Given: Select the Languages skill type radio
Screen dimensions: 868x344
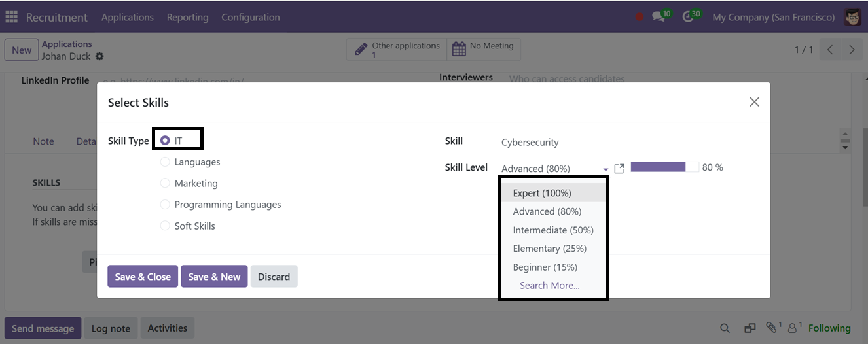Looking at the screenshot, I should pyautogui.click(x=165, y=162).
